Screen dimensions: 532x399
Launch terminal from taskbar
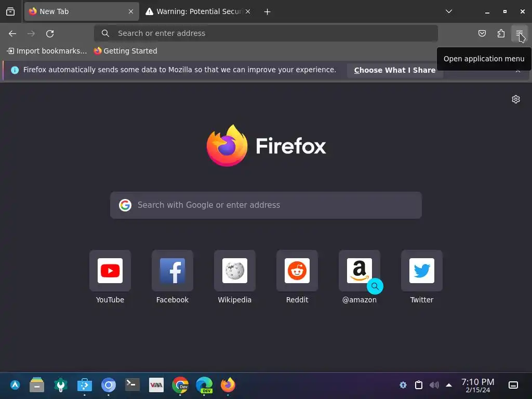132,384
